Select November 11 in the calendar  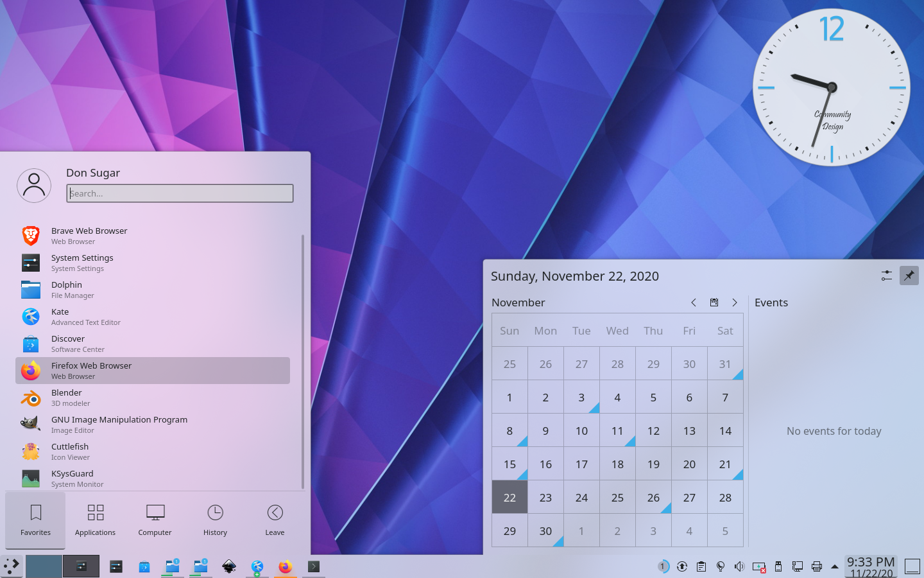tap(617, 430)
